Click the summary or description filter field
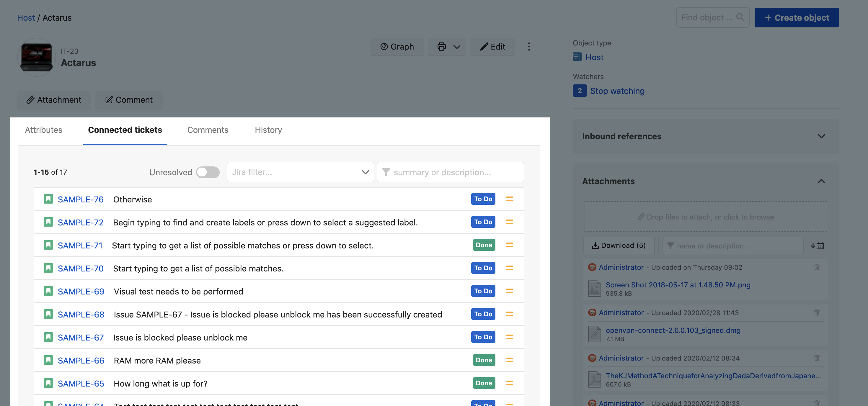 (450, 172)
